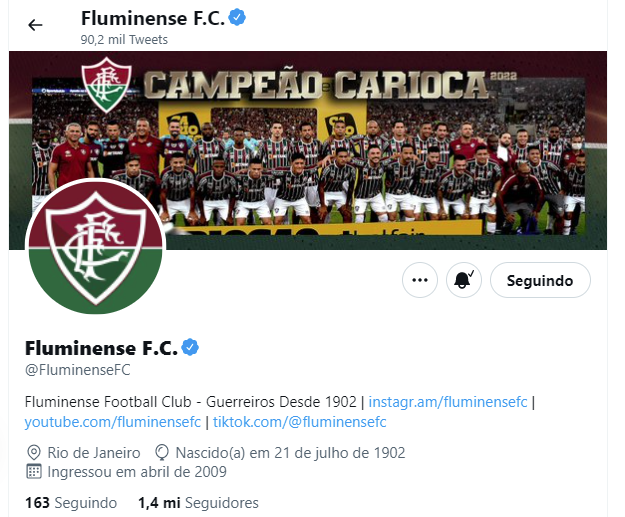Image resolution: width=625 pixels, height=517 pixels.
Task: Click the calendar icon beside Ingressou
Action: pyautogui.click(x=33, y=472)
